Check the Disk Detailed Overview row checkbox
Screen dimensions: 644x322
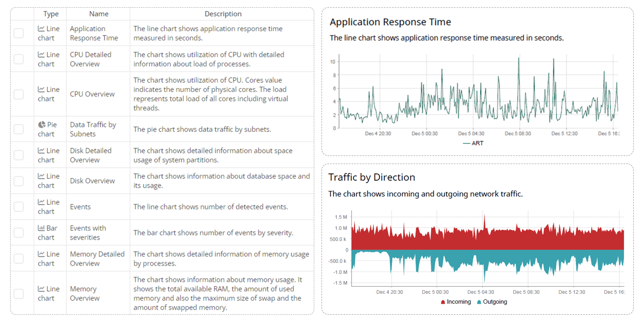tap(19, 155)
